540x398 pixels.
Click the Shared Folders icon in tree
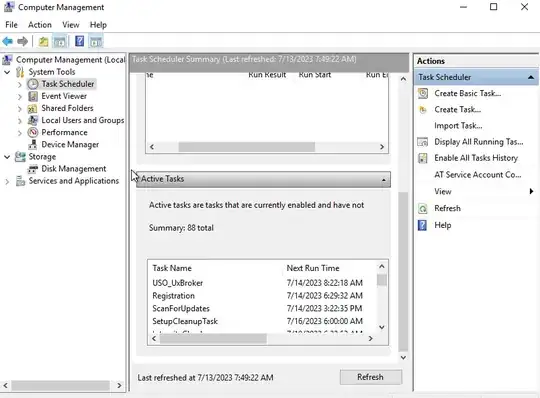32,109
